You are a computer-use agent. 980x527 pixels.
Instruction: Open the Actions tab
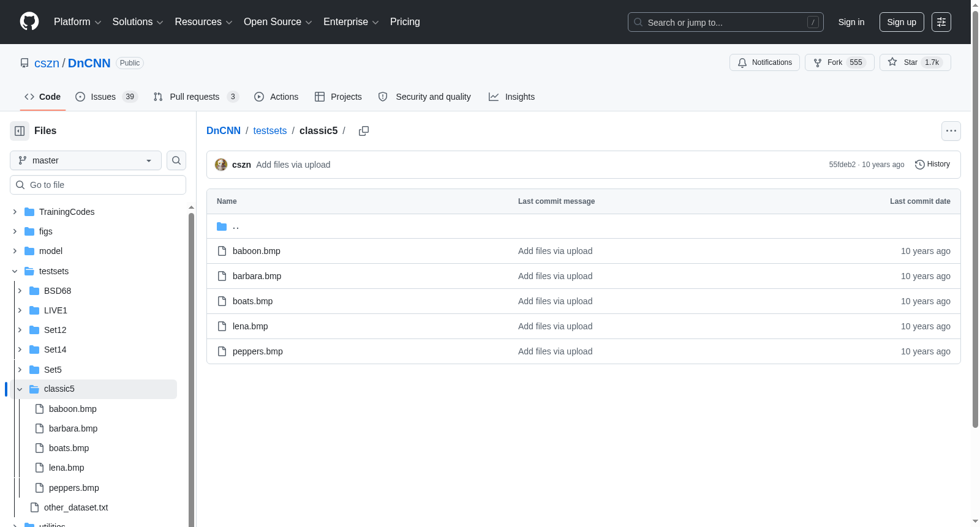(276, 97)
